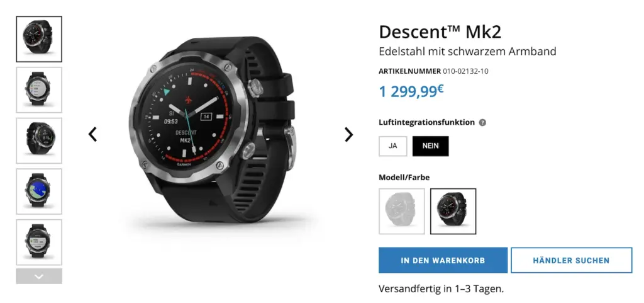
Task: Select the fourth thumbnail with blue map
Action: [39, 192]
